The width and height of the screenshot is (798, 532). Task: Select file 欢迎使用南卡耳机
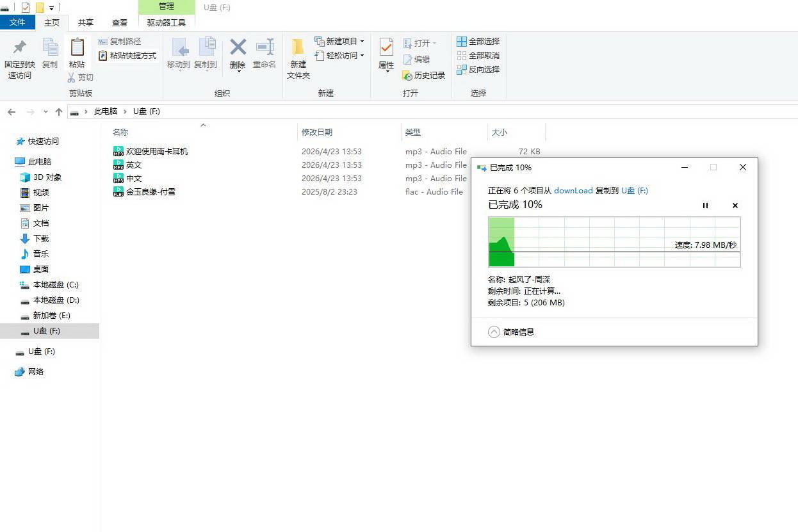[x=157, y=152]
